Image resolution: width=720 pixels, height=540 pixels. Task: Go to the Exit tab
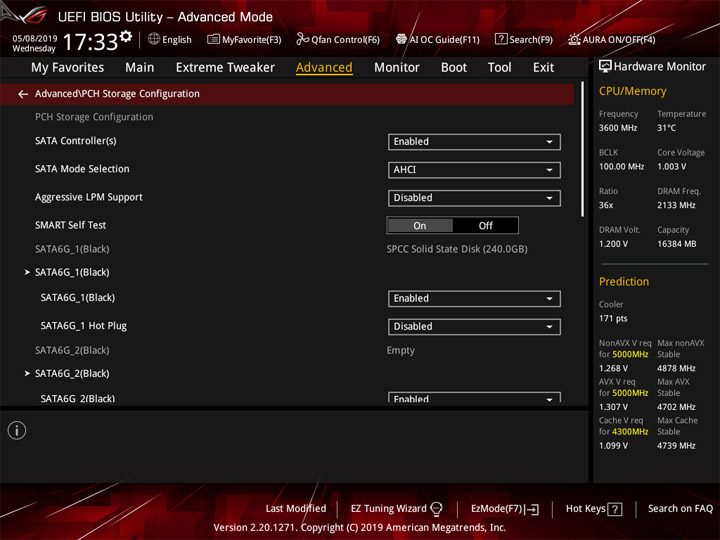click(543, 68)
